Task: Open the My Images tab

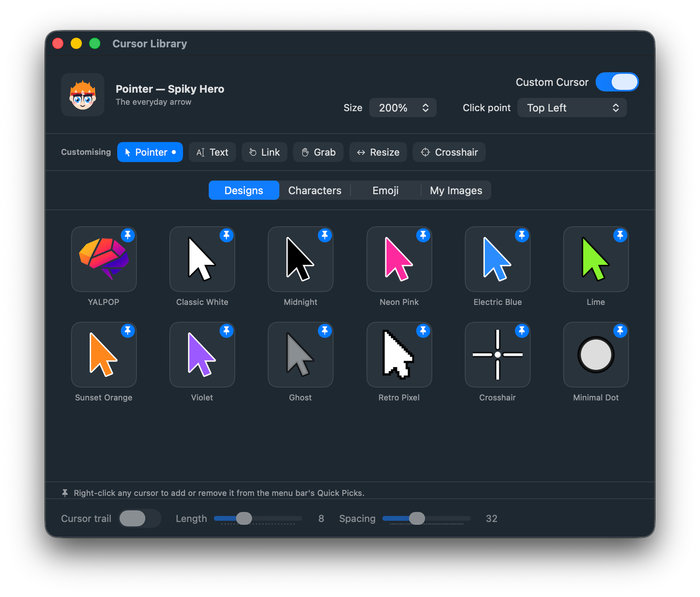Action: click(456, 190)
